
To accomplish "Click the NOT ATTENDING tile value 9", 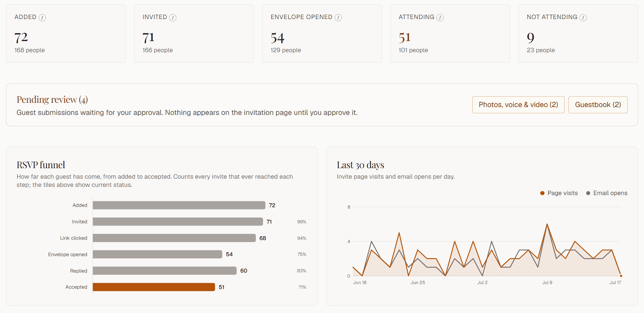I will tap(530, 37).
